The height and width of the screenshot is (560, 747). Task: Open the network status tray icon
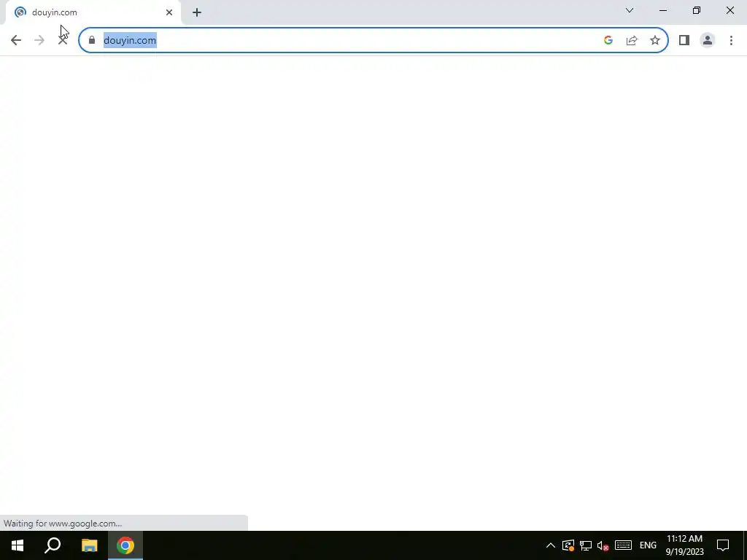tap(586, 545)
